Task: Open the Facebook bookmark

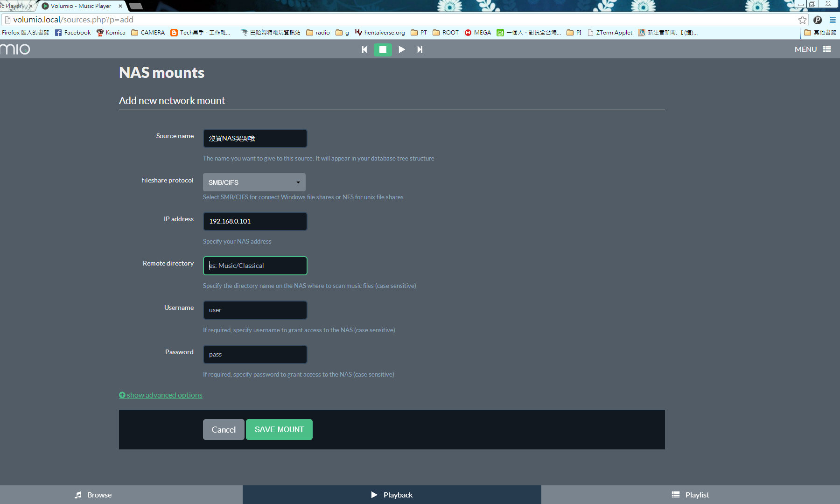Action: [73, 33]
